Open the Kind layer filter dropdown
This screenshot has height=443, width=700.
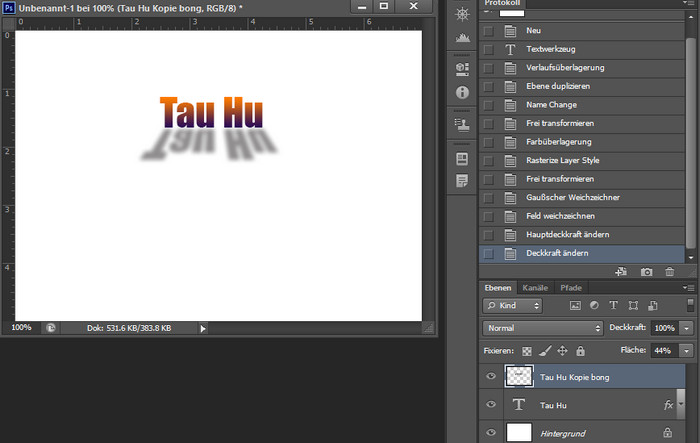pos(512,305)
